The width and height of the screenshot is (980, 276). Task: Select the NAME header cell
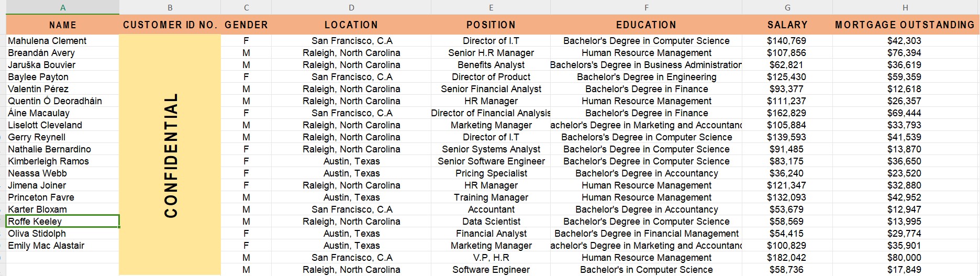63,25
